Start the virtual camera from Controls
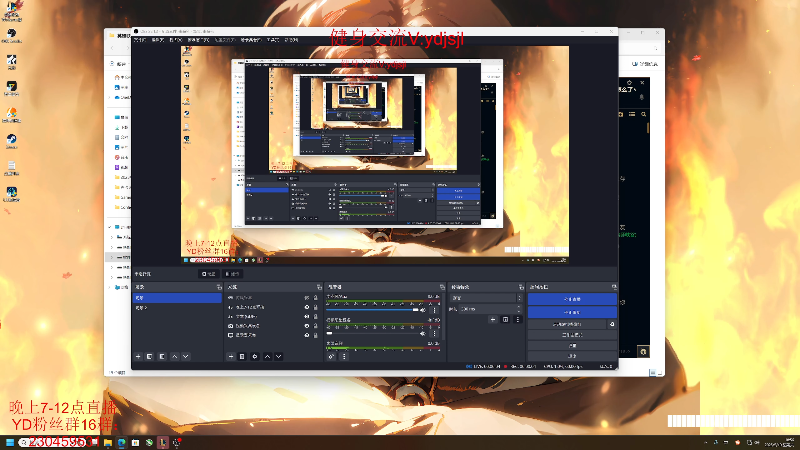This screenshot has width=800, height=450. [567, 324]
